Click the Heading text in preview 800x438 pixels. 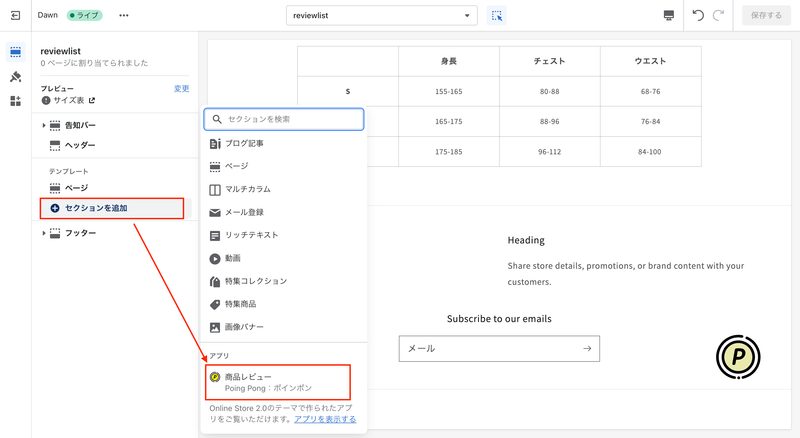coord(526,240)
